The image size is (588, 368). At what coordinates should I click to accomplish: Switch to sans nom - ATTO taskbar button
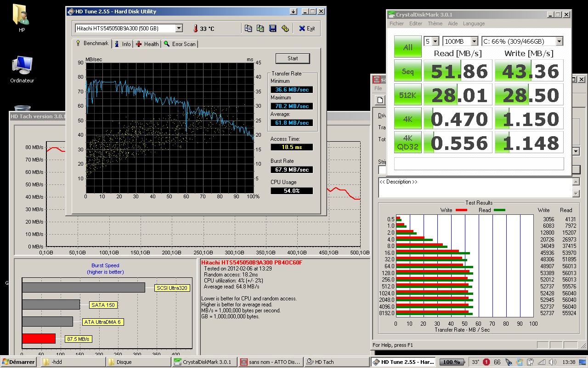(271, 362)
